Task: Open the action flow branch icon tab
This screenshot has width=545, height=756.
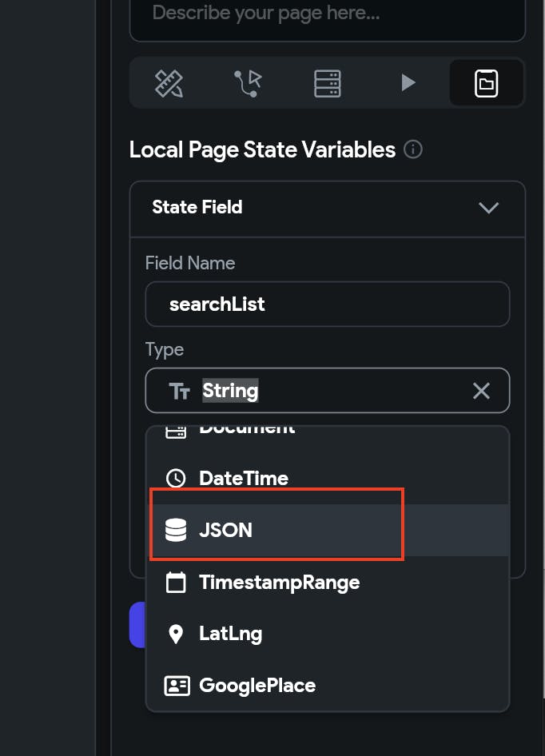Action: click(x=248, y=83)
